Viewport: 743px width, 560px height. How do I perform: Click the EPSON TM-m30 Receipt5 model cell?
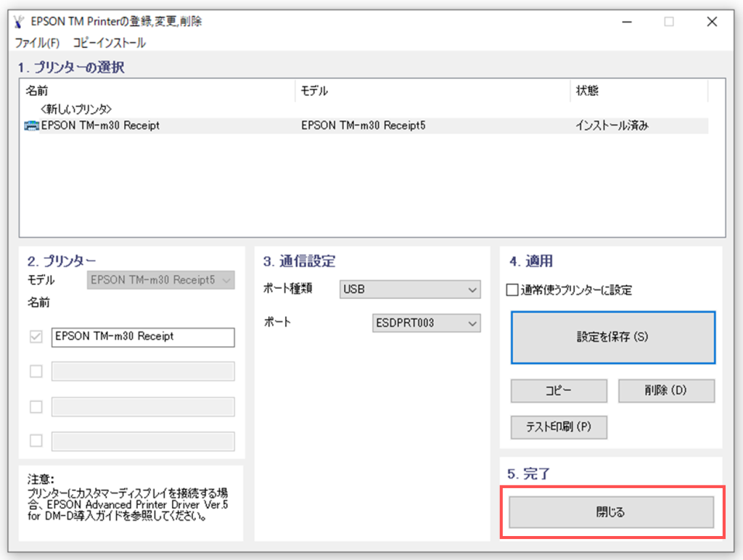tap(364, 125)
